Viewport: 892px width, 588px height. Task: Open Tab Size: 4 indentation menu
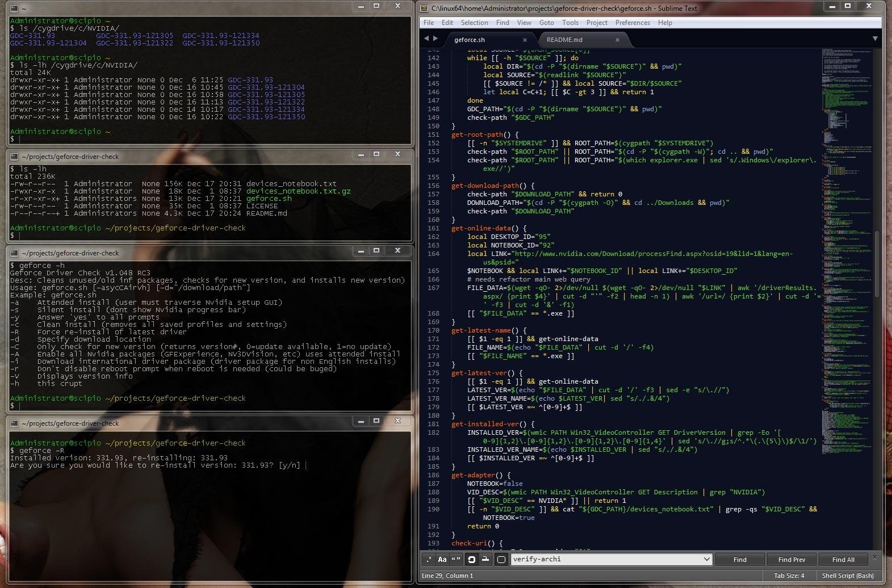(789, 576)
